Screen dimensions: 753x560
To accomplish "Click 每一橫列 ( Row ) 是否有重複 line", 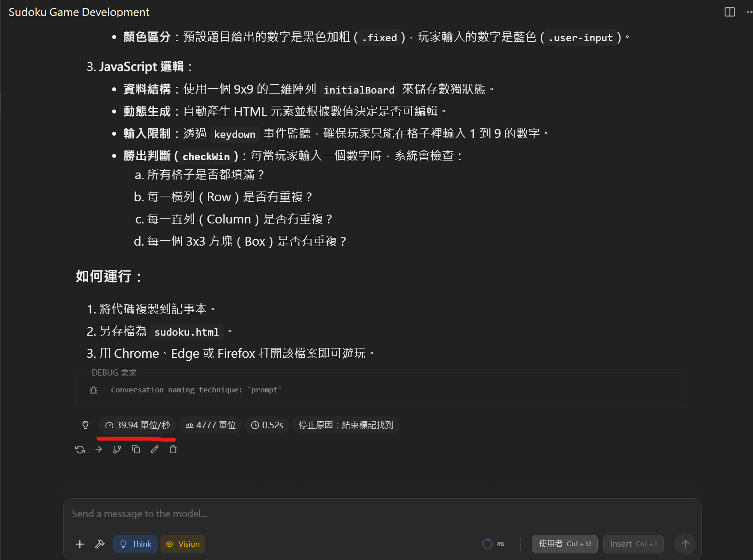I will point(230,197).
